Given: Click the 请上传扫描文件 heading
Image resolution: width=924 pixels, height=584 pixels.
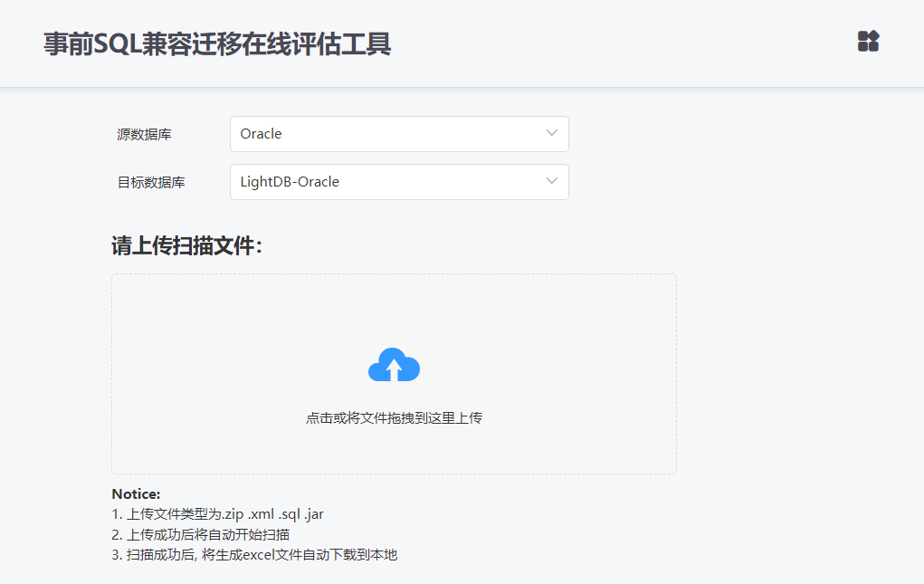Looking at the screenshot, I should pyautogui.click(x=186, y=245).
